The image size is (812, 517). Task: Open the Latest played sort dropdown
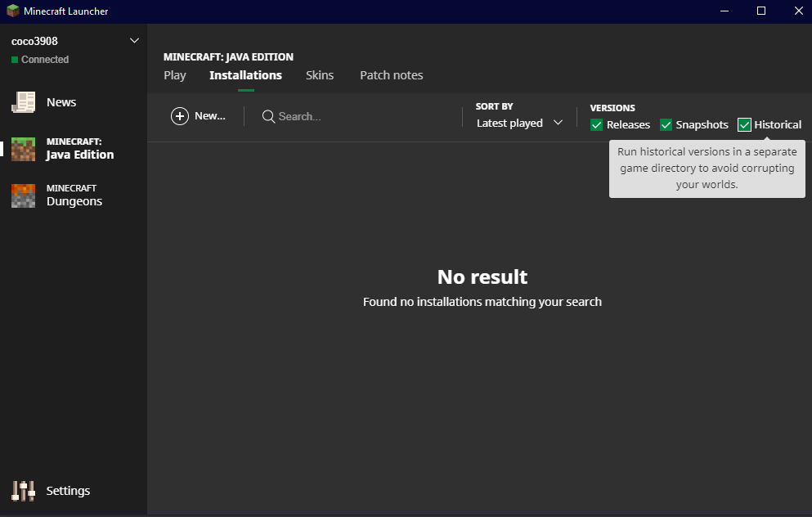point(519,124)
